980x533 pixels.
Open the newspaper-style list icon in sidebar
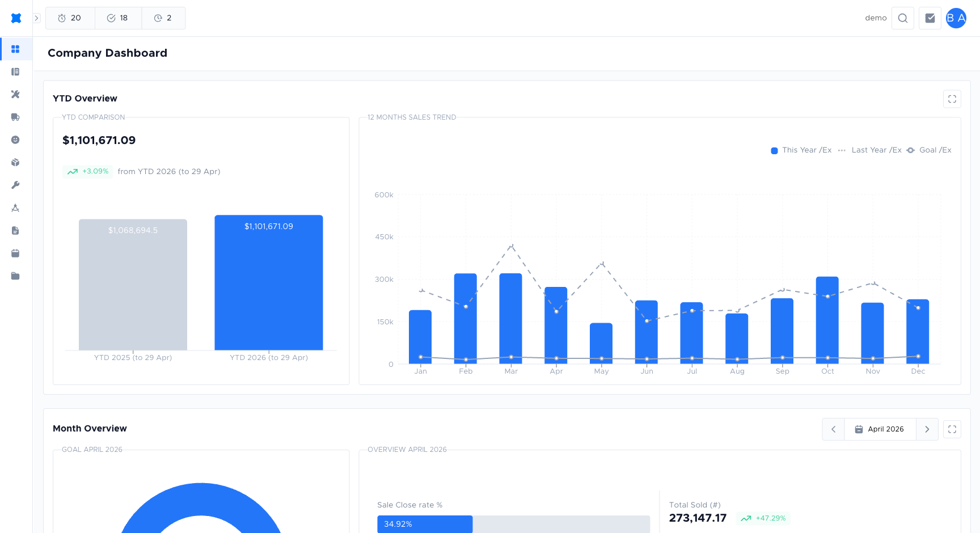coord(15,72)
